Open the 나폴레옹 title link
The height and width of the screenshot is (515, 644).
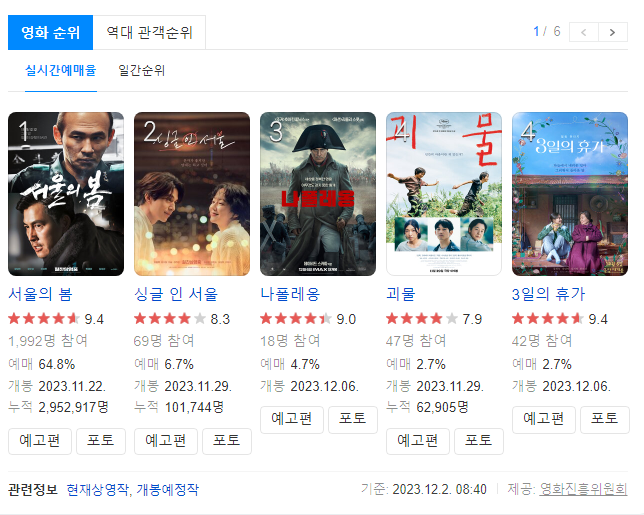point(290,294)
